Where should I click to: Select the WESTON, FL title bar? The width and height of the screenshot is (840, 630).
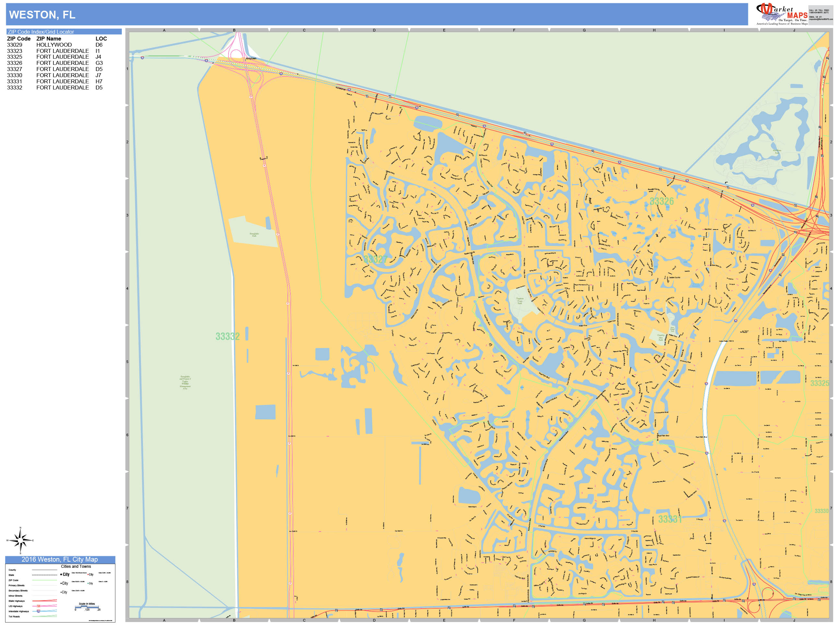(42, 15)
